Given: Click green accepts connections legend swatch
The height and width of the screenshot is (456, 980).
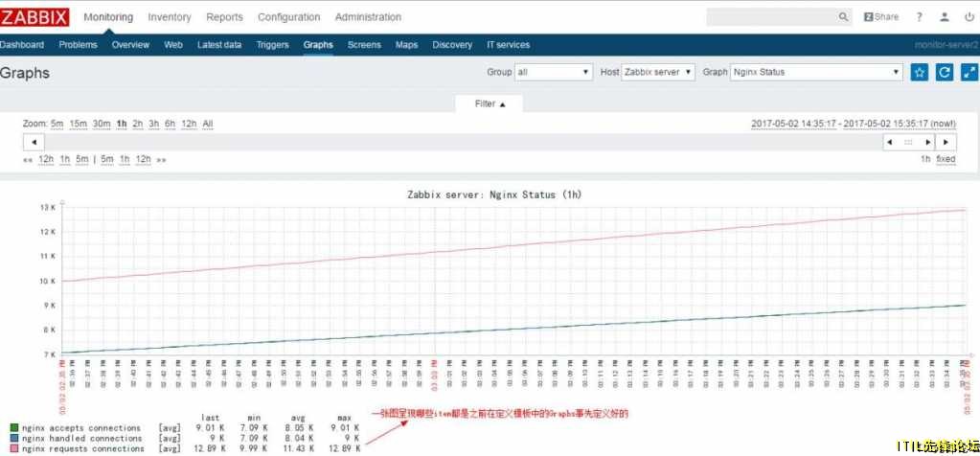Looking at the screenshot, I should [x=14, y=428].
